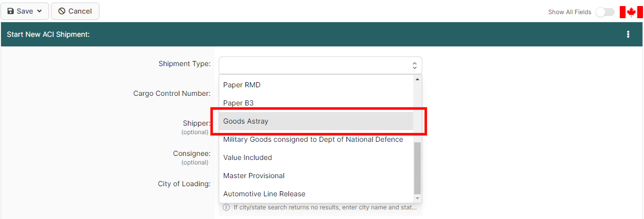Click the dropdown list scroll up arrow

pos(417,79)
